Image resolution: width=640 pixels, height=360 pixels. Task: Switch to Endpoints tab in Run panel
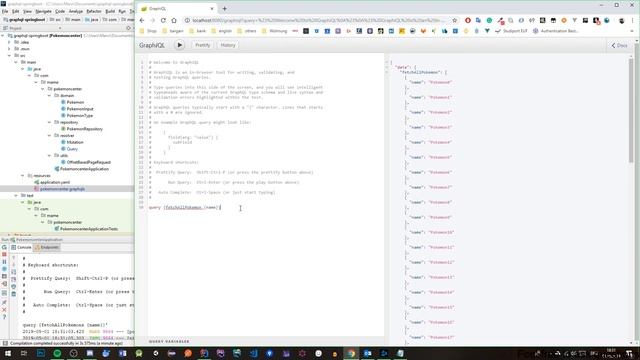47,247
